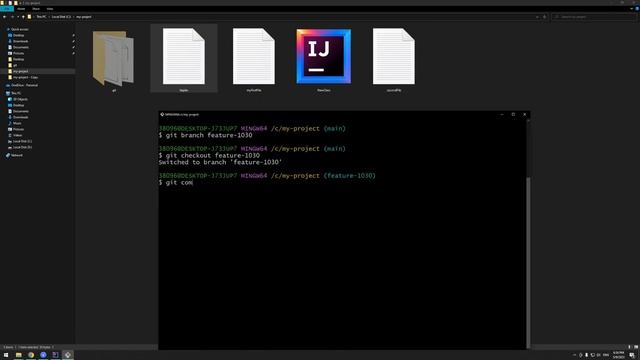Refresh the my-project folder view

point(544,17)
